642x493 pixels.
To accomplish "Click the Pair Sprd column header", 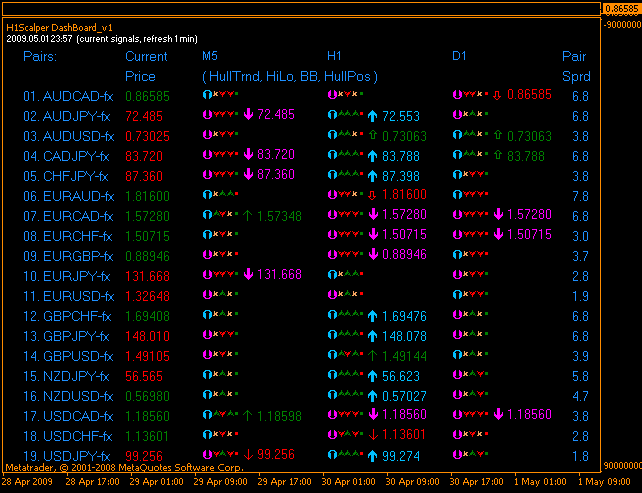I will [x=576, y=66].
